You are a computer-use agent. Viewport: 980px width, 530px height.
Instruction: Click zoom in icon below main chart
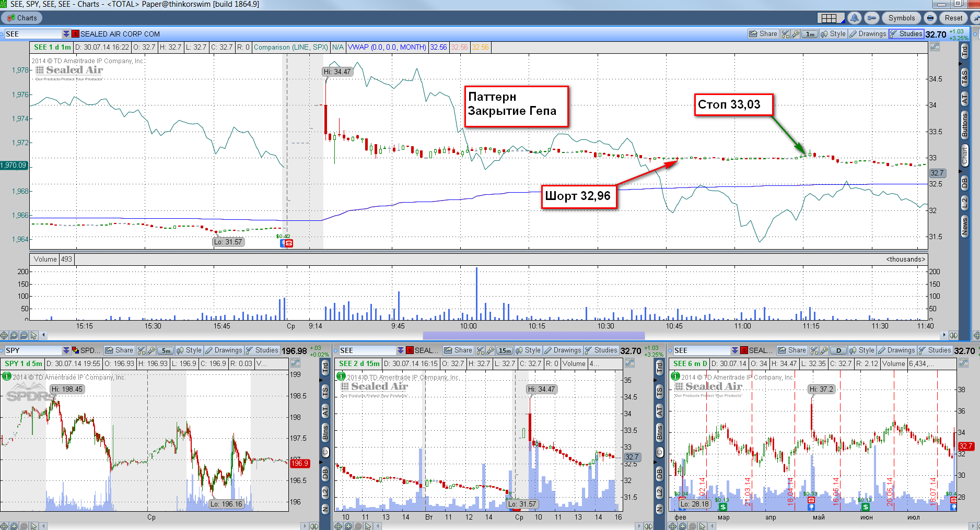[x=14, y=335]
